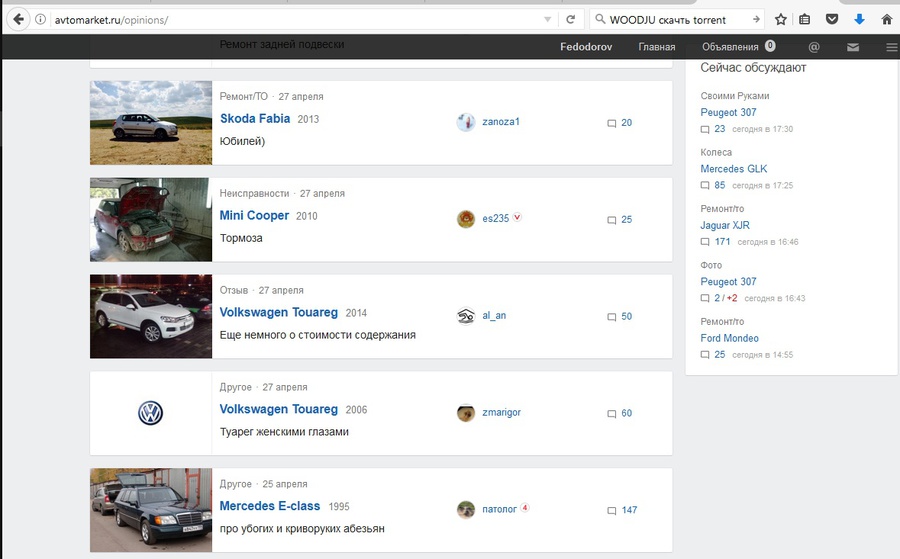The width and height of the screenshot is (900, 559).
Task: Click the Неисправности category label
Action: [254, 193]
